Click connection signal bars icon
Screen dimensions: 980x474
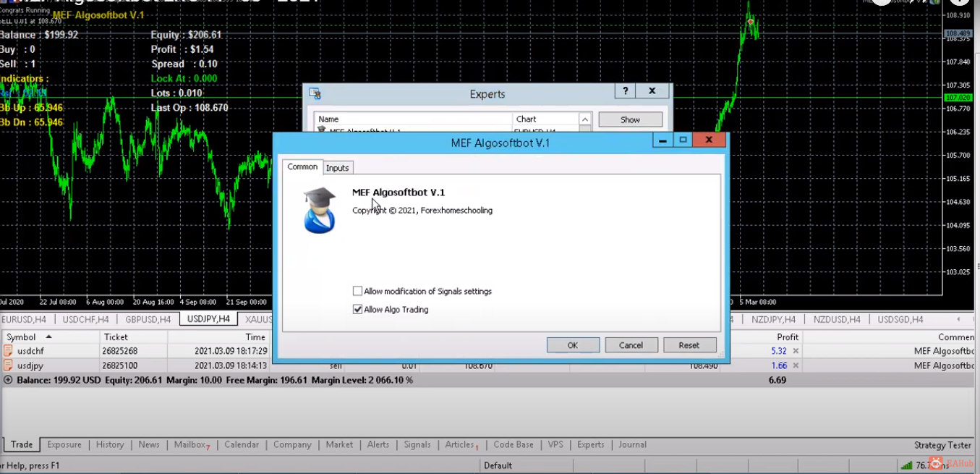pyautogui.click(x=906, y=465)
